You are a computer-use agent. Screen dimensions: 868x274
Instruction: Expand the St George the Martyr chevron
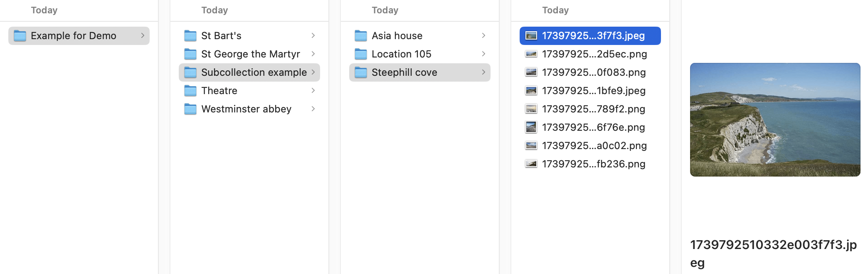click(x=313, y=54)
